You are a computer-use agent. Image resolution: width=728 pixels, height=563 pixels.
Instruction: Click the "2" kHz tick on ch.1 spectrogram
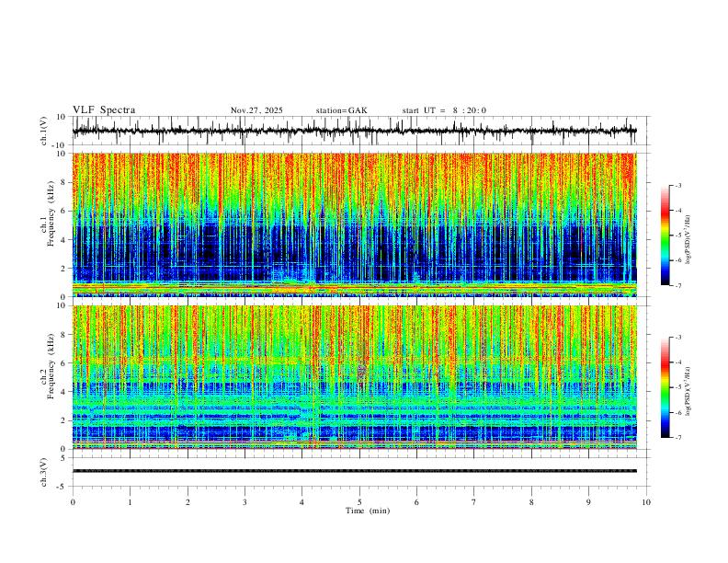(64, 268)
